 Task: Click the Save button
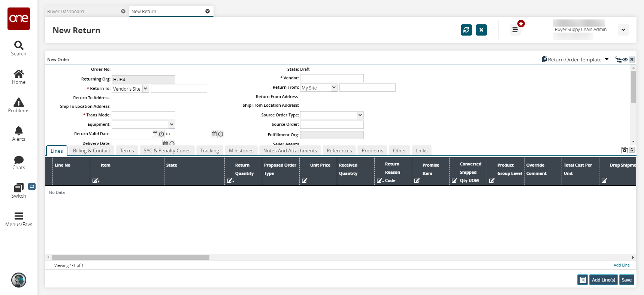click(x=626, y=280)
